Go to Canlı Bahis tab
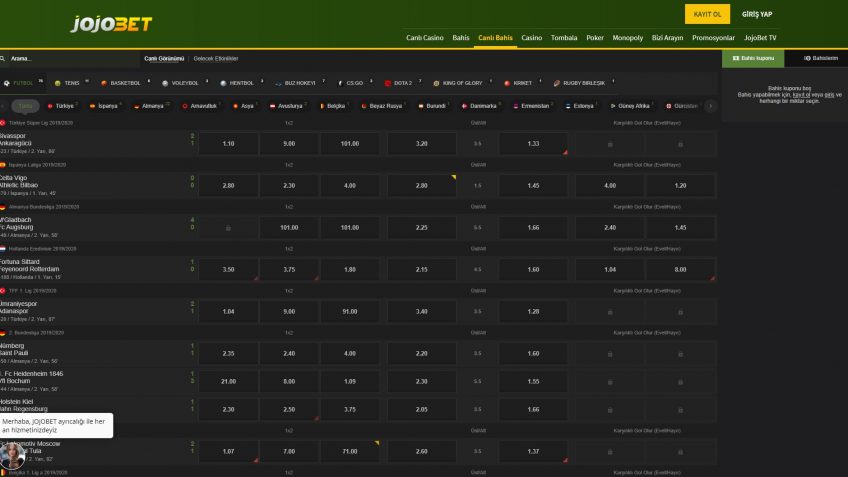 click(x=495, y=38)
